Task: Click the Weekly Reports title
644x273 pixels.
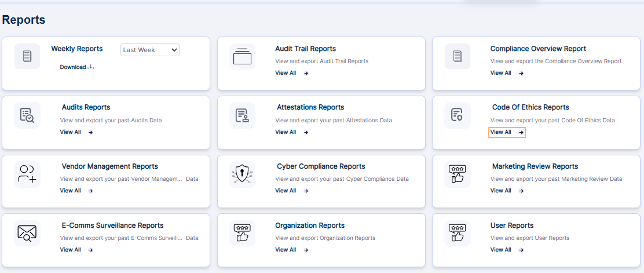Action: 77,49
